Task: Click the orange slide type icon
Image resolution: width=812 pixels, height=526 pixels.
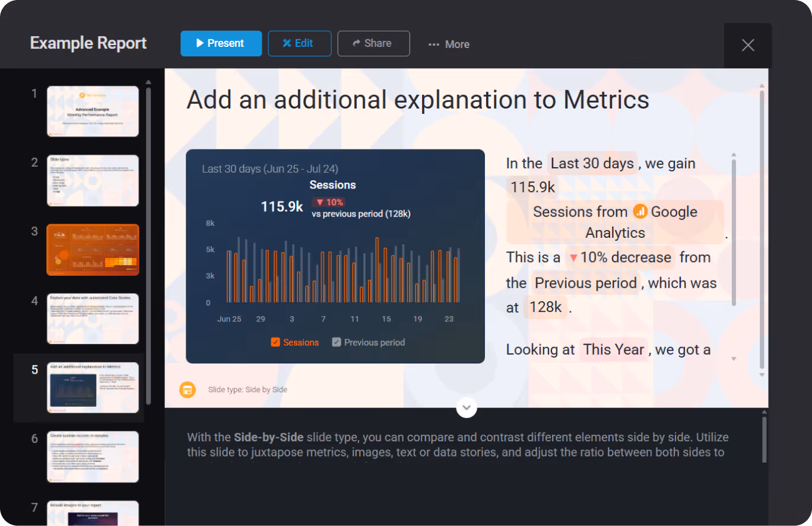Action: [x=188, y=390]
